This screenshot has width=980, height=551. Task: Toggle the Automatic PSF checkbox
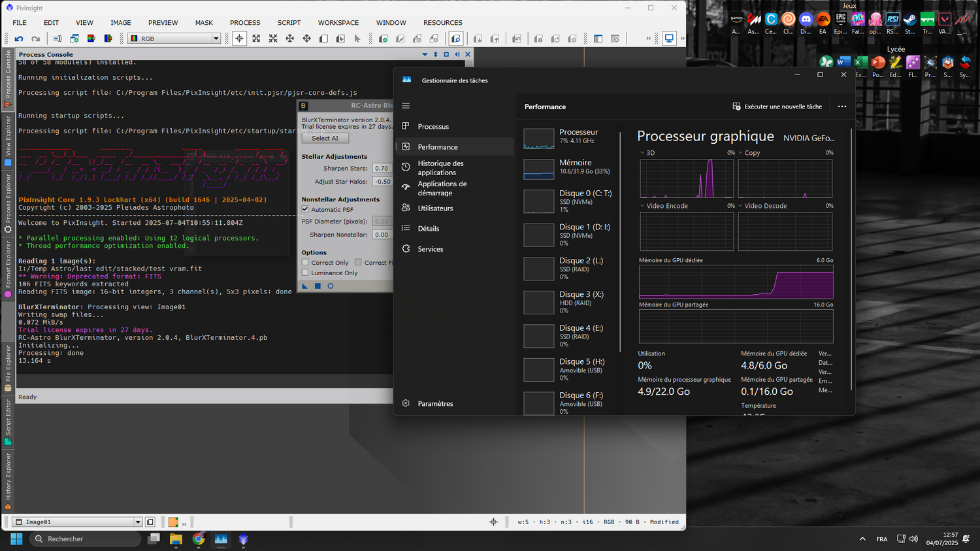click(305, 209)
